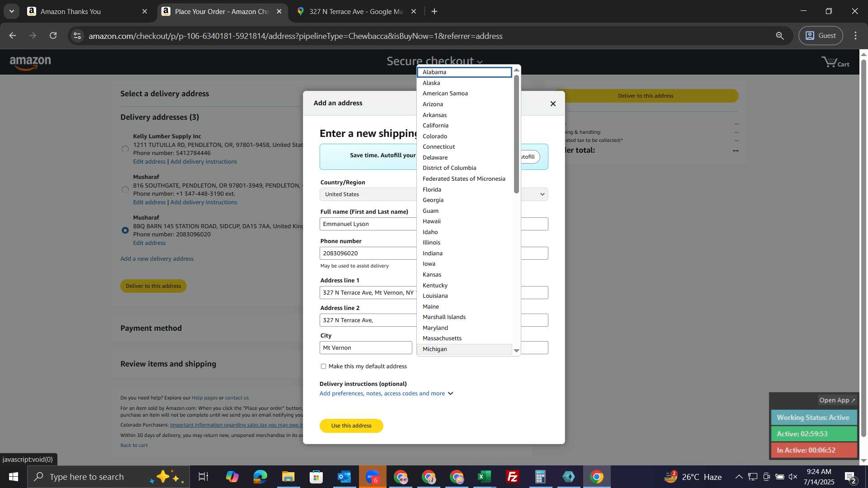
Task: Open Excel from taskbar
Action: (484, 477)
